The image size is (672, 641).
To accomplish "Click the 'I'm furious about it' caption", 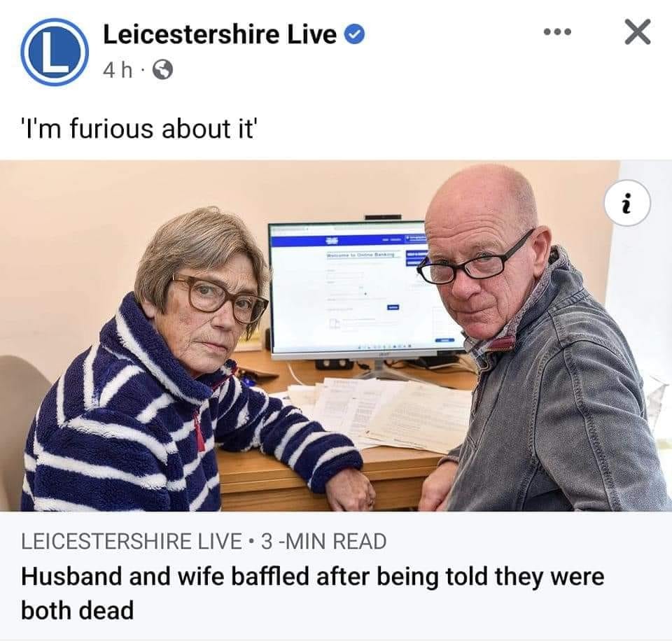I will tap(139, 128).
